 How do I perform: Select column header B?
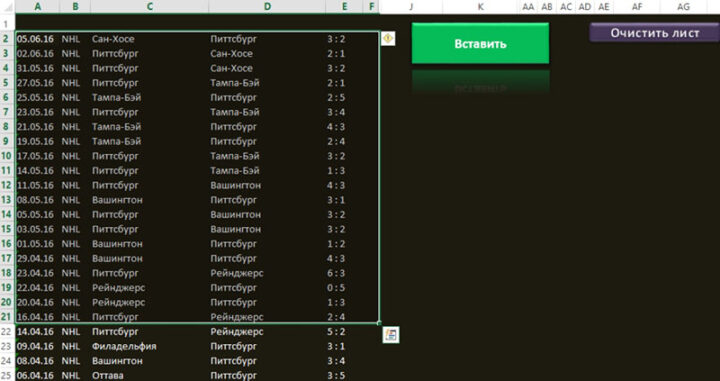click(75, 6)
